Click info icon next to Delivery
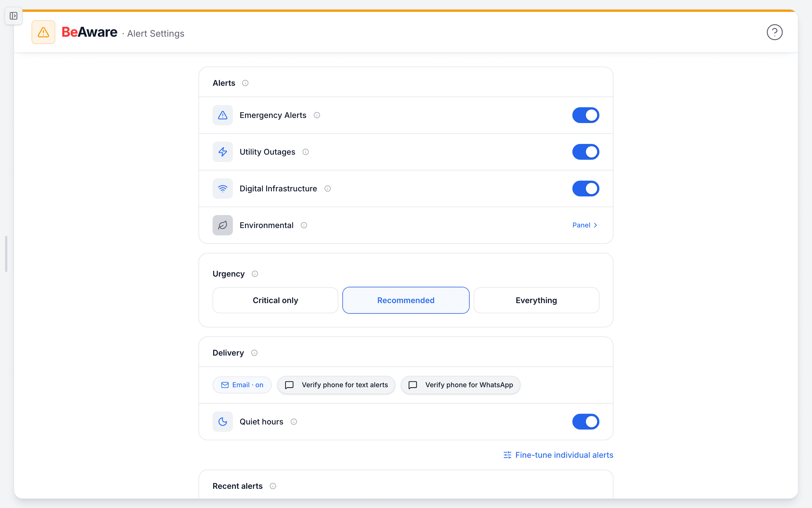The width and height of the screenshot is (812, 508). click(x=254, y=353)
